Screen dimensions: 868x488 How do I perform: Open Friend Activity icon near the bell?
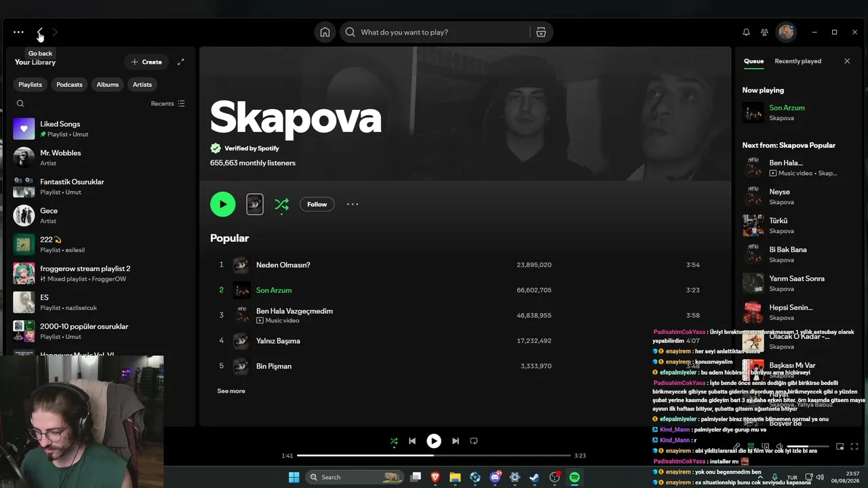click(764, 33)
